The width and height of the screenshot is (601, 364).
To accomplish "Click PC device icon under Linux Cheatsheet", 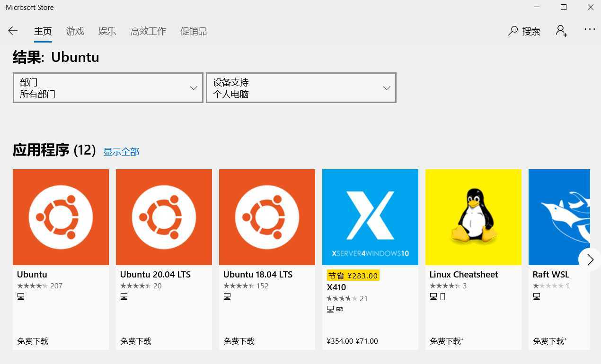I will pos(433,296).
